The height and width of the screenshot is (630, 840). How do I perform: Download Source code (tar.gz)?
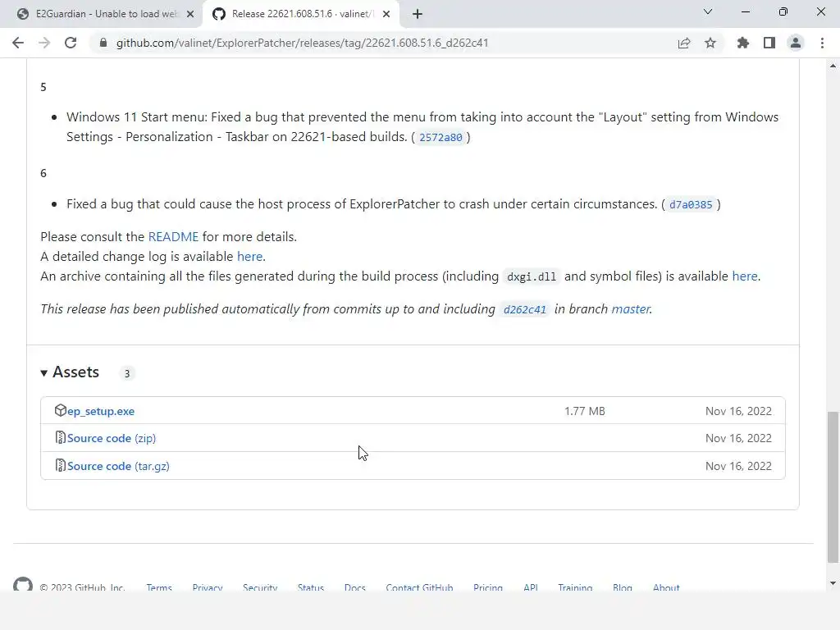click(118, 466)
